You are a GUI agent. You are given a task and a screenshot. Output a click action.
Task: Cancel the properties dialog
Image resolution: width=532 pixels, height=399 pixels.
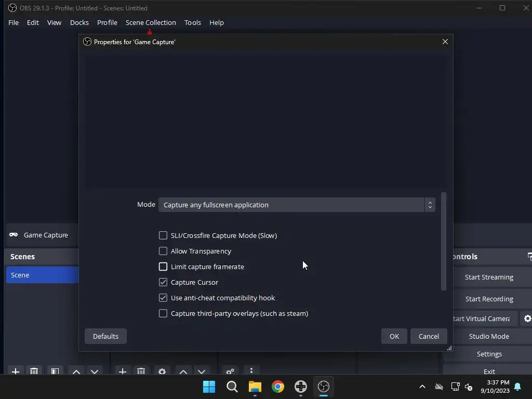click(429, 336)
